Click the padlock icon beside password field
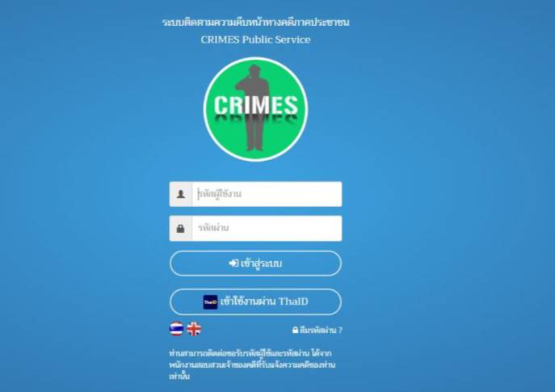 [x=180, y=229]
